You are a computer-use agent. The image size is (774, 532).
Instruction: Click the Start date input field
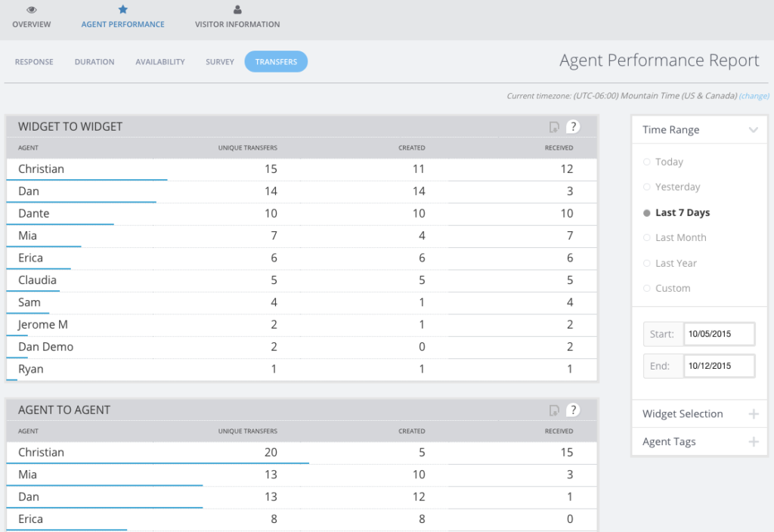click(x=719, y=333)
